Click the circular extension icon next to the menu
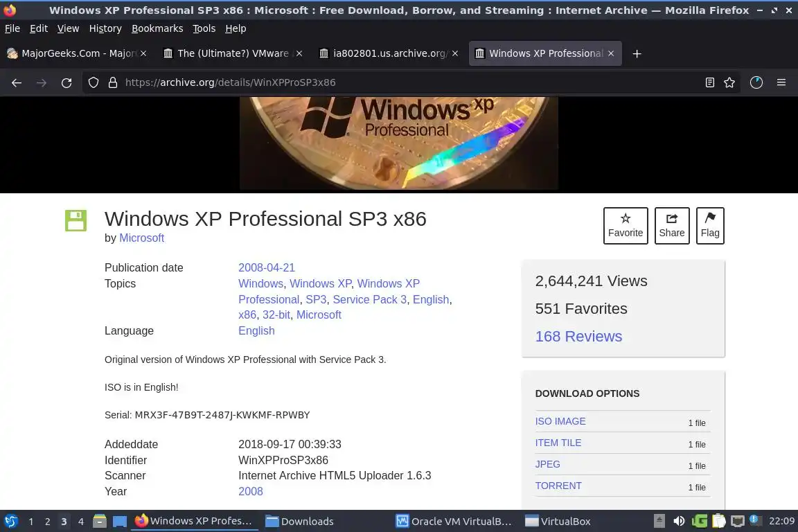The width and height of the screenshot is (798, 532). click(x=756, y=82)
